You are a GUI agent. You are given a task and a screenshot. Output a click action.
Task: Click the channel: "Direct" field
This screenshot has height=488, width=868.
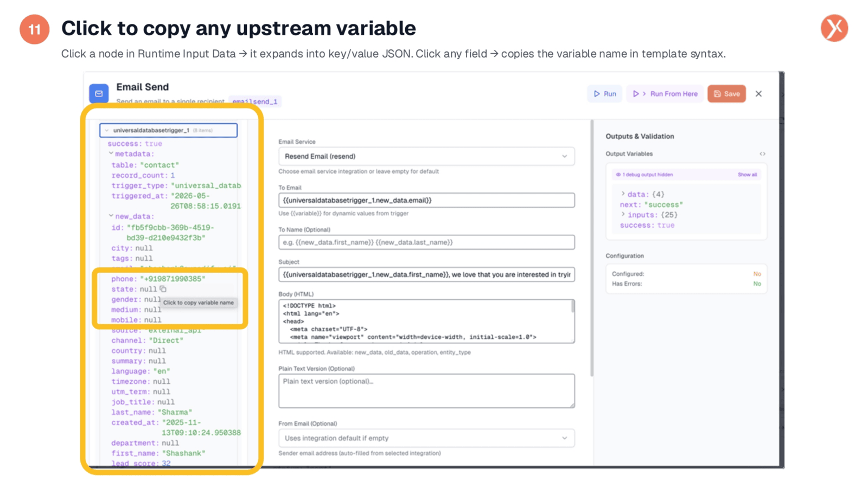(x=147, y=341)
